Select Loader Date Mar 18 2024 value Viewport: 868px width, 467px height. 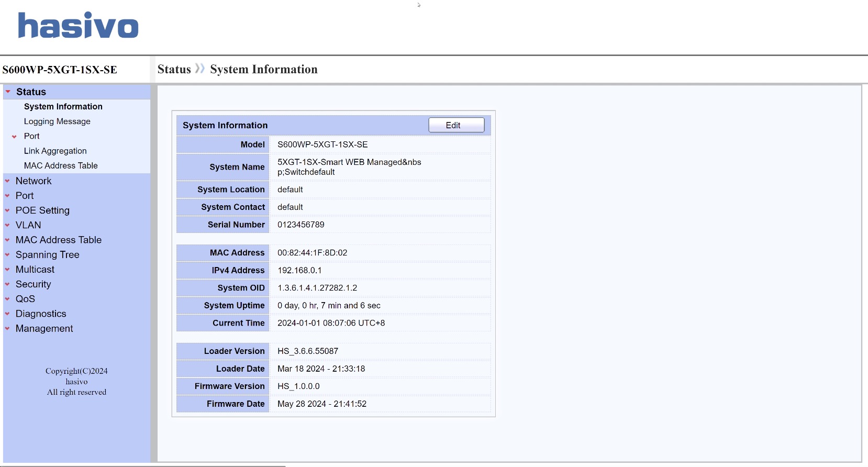[321, 369]
